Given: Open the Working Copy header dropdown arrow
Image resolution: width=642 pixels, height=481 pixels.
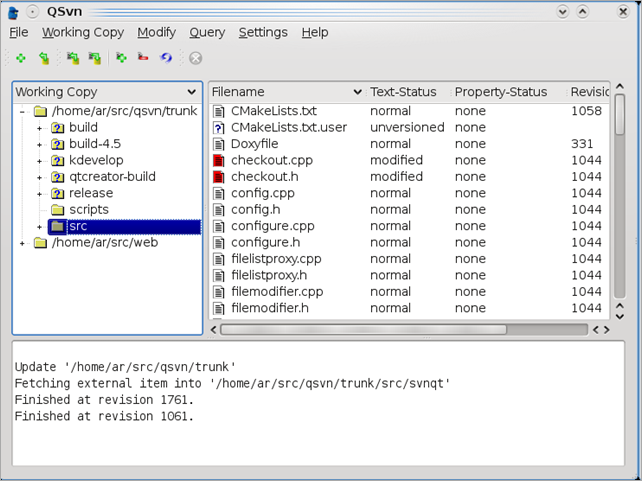Looking at the screenshot, I should coord(195,92).
